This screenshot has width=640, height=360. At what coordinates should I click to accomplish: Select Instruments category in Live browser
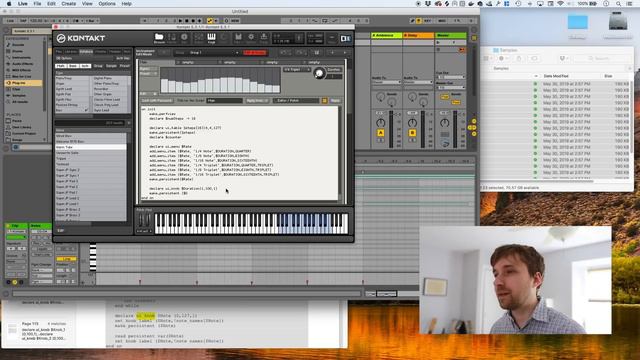20,58
